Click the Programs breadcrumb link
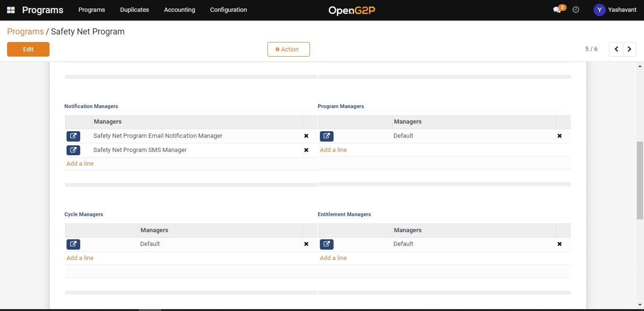Screen dimensions: 644x311 25,32
